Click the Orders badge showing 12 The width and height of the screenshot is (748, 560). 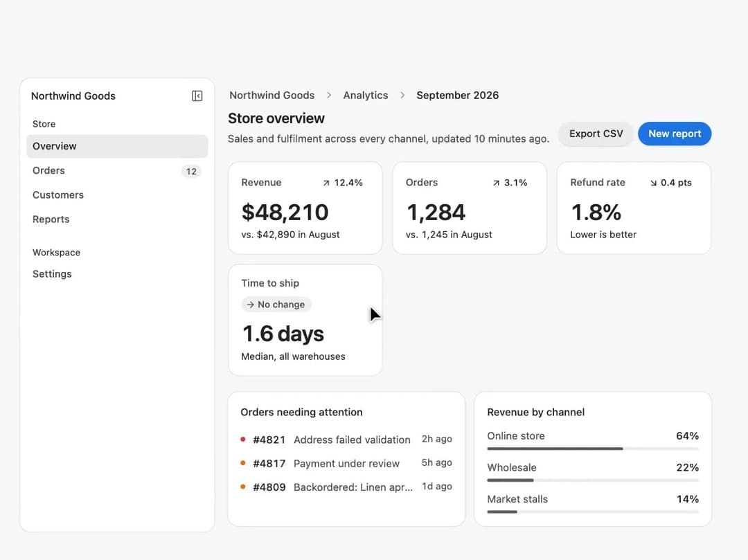[191, 172]
